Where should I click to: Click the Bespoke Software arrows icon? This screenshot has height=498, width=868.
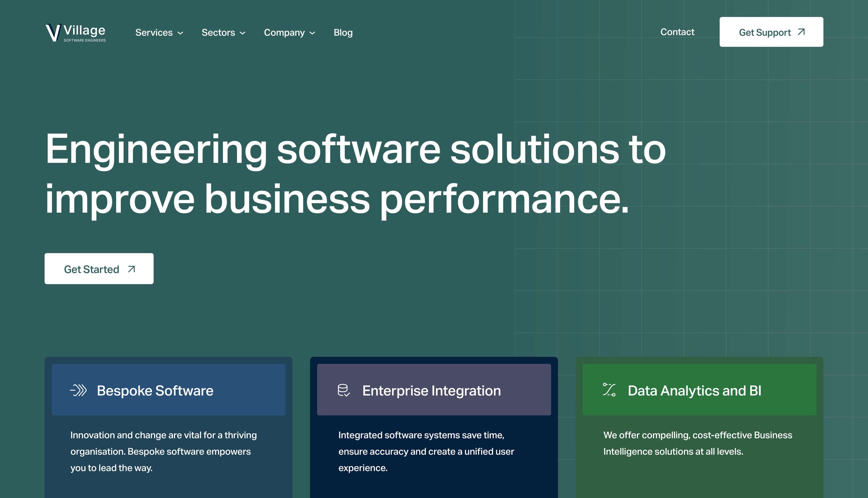(x=78, y=390)
